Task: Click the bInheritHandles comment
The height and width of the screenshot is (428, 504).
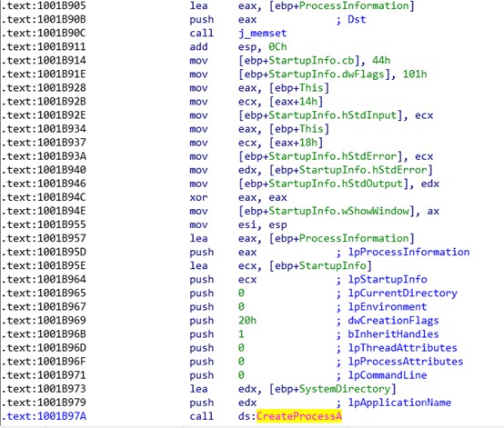Action: point(393,334)
